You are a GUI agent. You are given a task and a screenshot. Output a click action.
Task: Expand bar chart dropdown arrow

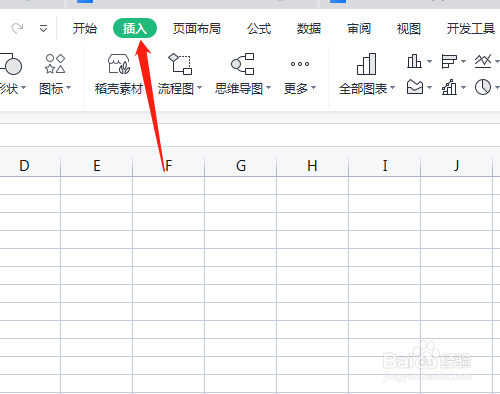click(463, 62)
